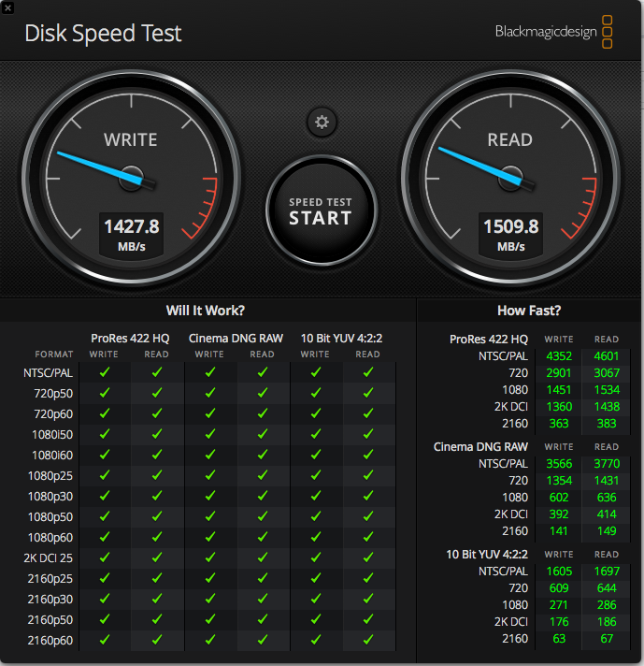Click the 2160p60 format row label
This screenshot has height=666, width=644.
click(x=50, y=641)
